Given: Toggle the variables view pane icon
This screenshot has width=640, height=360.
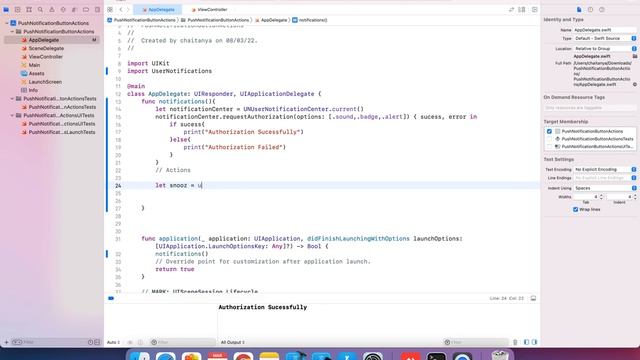Looking at the screenshot, I should 527,342.
